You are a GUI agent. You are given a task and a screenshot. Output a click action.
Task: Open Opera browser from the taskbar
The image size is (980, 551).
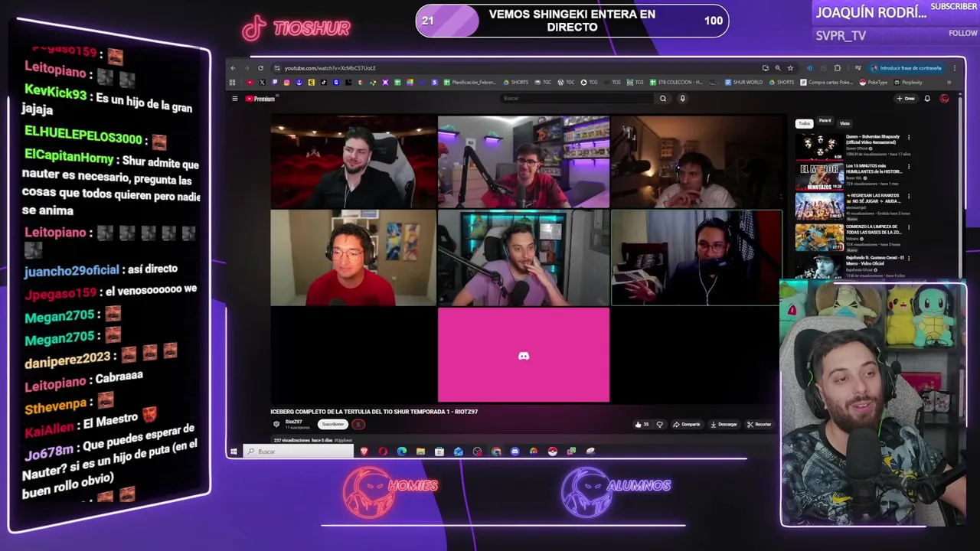point(383,452)
